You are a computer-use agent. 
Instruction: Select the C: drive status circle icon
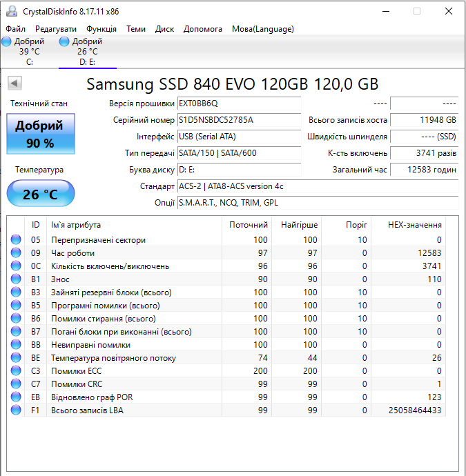pos(6,41)
